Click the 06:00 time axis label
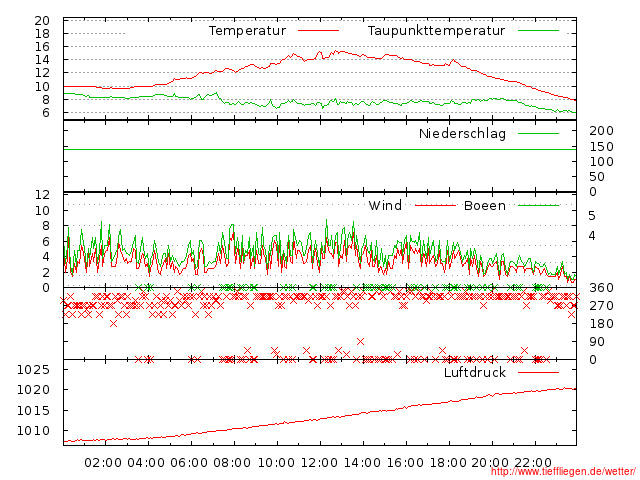This screenshot has width=640, height=480. 189,463
